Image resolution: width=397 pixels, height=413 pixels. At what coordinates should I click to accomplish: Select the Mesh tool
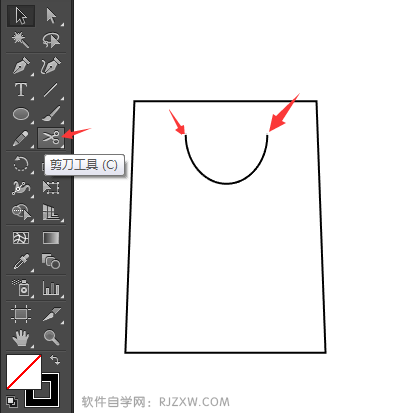coord(21,238)
